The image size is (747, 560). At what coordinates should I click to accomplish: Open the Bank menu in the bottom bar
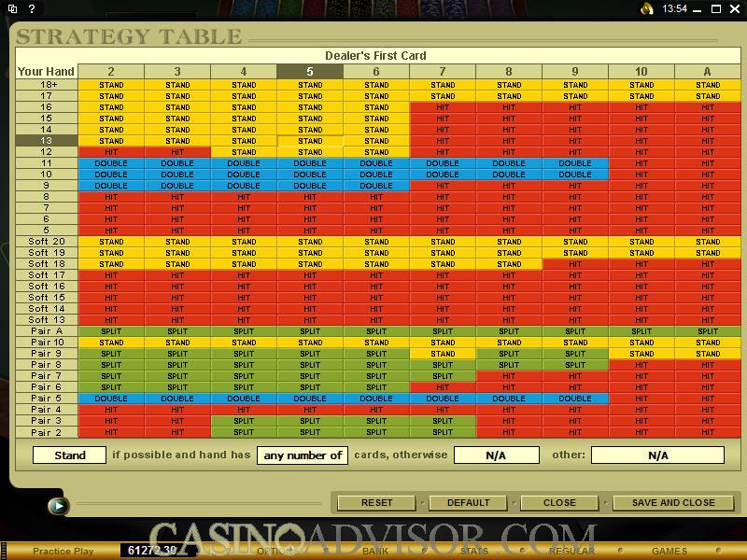point(375,551)
